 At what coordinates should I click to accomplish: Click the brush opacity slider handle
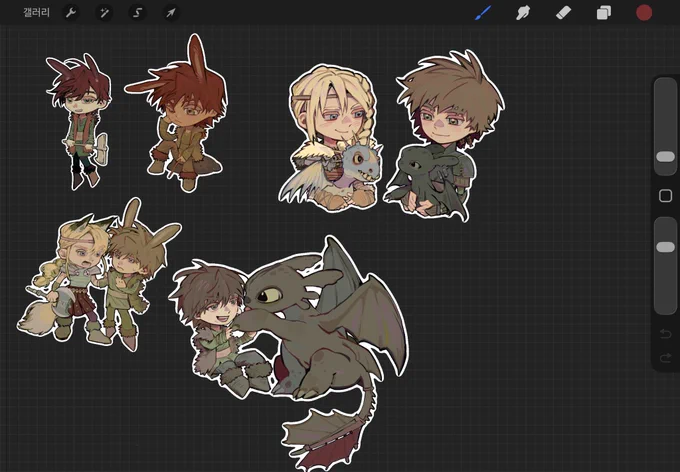click(665, 247)
